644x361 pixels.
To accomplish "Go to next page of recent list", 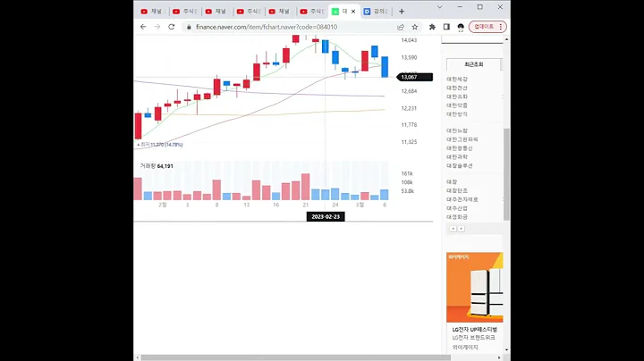I will coord(462,229).
